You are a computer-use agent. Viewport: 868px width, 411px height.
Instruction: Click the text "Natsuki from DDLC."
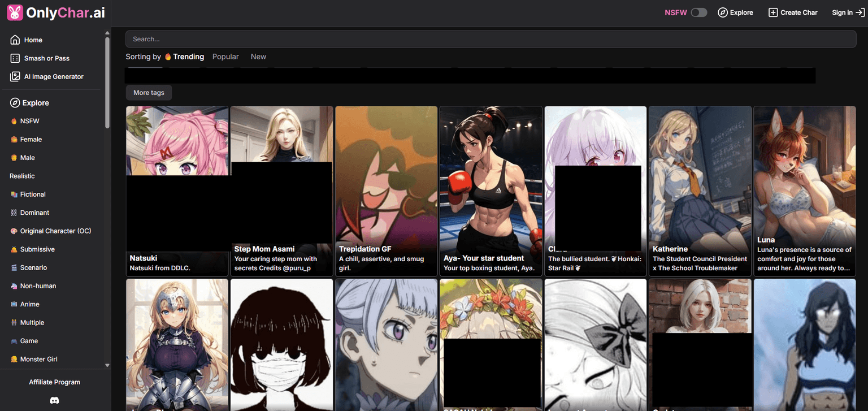(160, 268)
